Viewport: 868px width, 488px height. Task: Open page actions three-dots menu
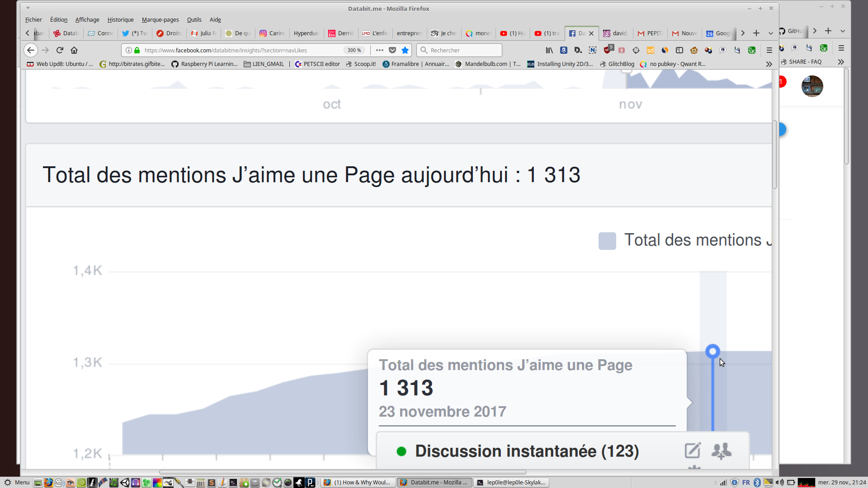[380, 50]
